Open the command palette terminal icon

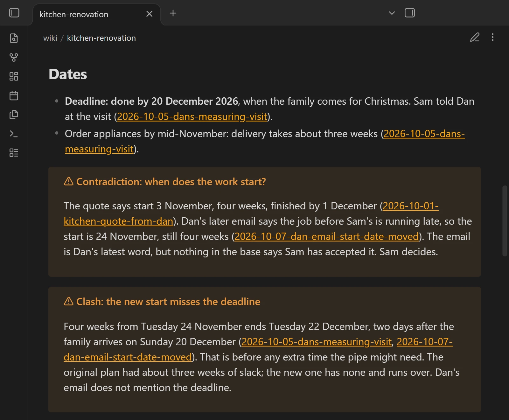tap(14, 134)
